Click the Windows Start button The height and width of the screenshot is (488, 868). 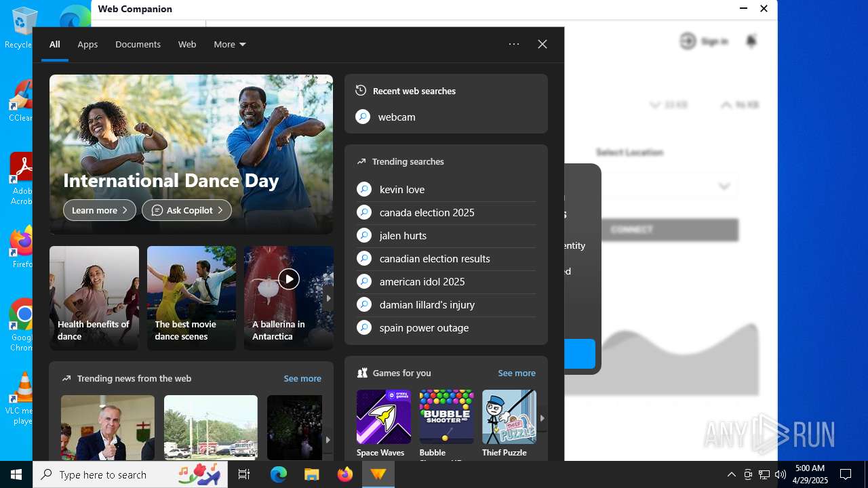pos(16,474)
